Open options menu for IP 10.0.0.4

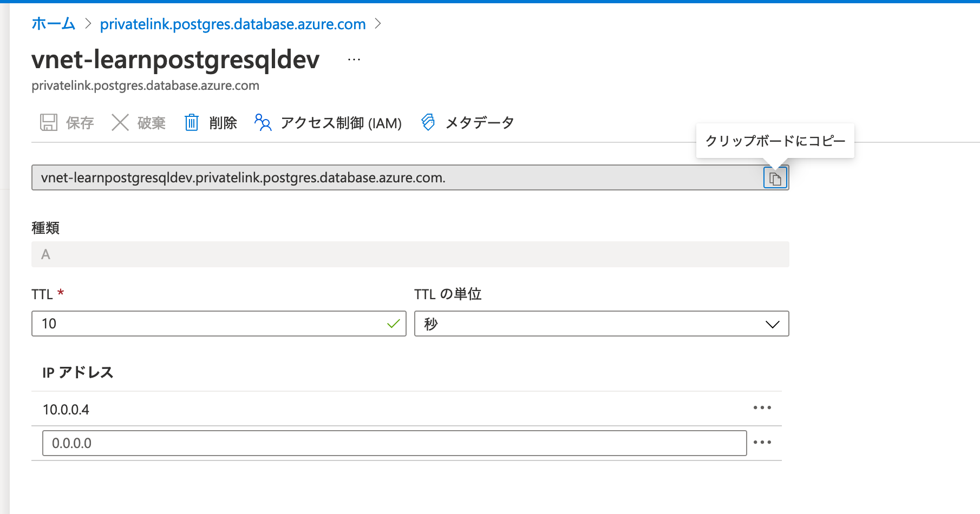(762, 408)
